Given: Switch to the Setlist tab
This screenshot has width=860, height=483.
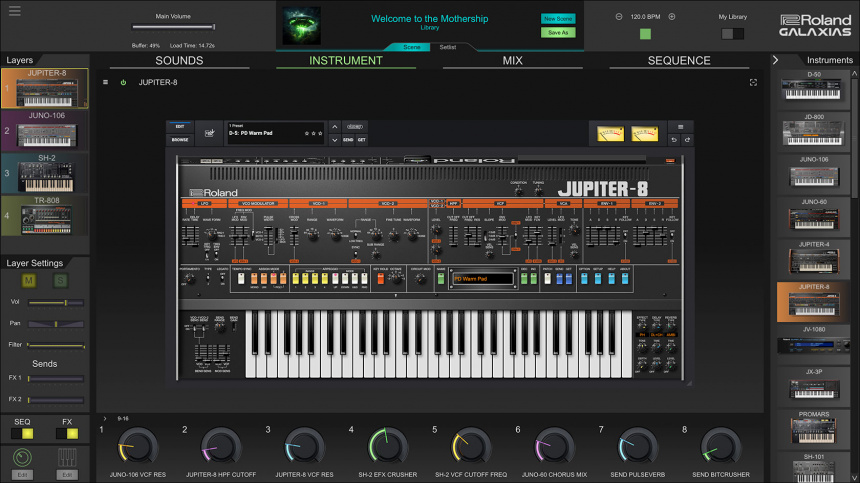Looking at the screenshot, I should tap(448, 47).
